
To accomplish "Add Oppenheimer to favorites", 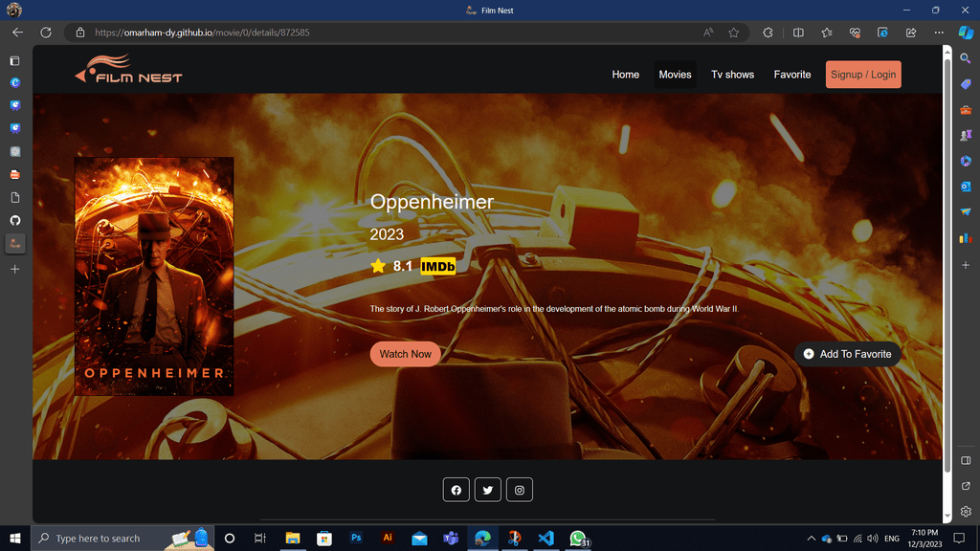I will 848,354.
